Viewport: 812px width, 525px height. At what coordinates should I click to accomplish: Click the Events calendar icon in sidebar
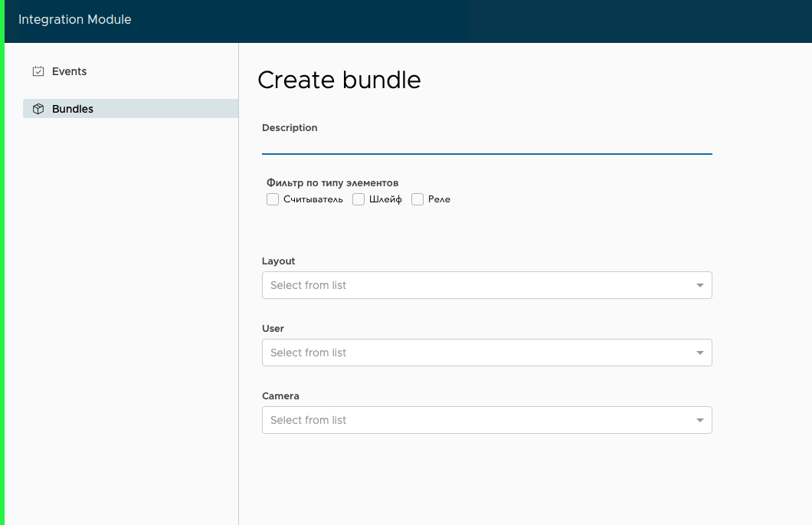tap(38, 71)
